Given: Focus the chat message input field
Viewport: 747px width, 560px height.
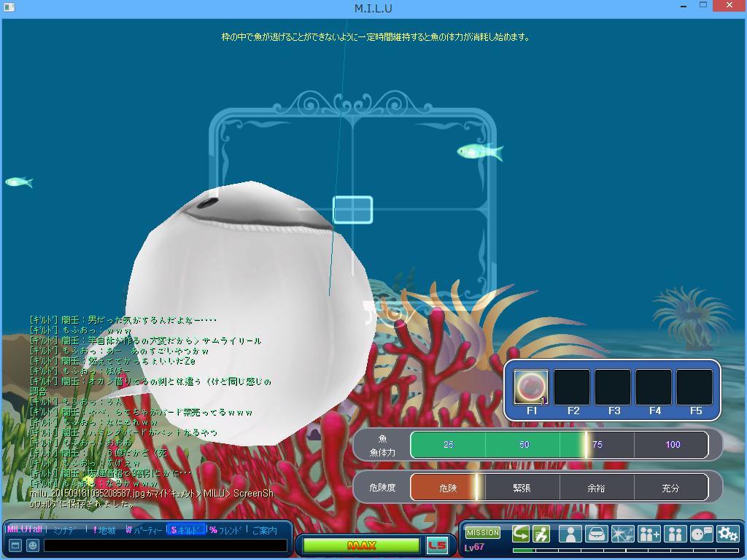Looking at the screenshot, I should click(x=165, y=545).
